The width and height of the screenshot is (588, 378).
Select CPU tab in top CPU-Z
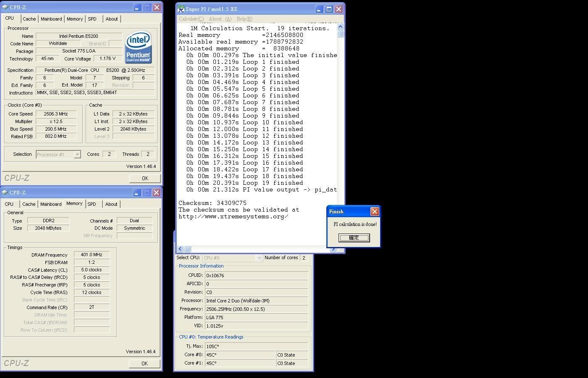tap(9, 18)
